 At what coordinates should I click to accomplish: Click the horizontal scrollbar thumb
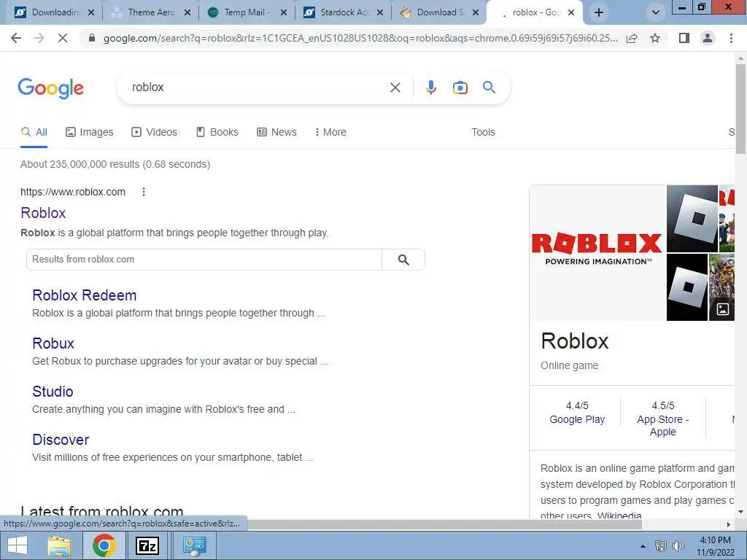pos(444,524)
